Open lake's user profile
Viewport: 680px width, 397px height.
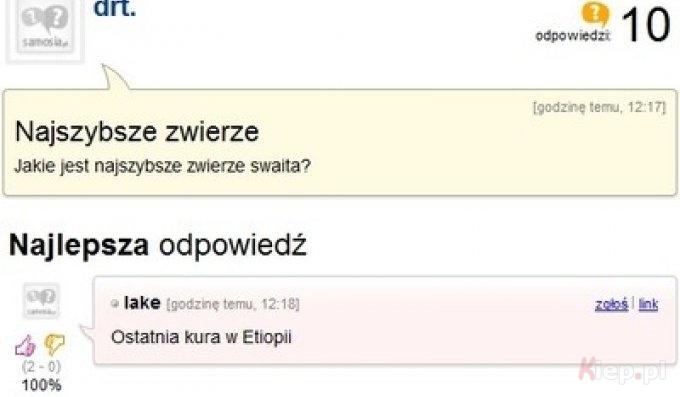coord(142,302)
